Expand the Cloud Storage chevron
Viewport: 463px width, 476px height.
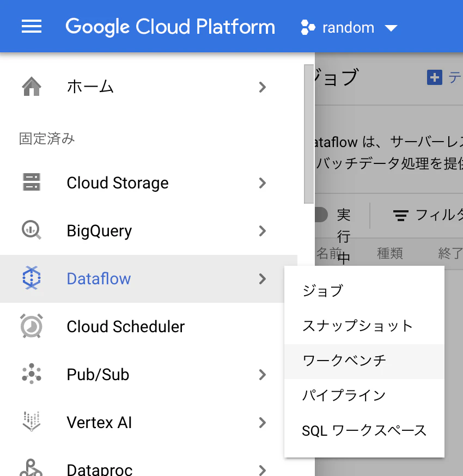pyautogui.click(x=263, y=183)
